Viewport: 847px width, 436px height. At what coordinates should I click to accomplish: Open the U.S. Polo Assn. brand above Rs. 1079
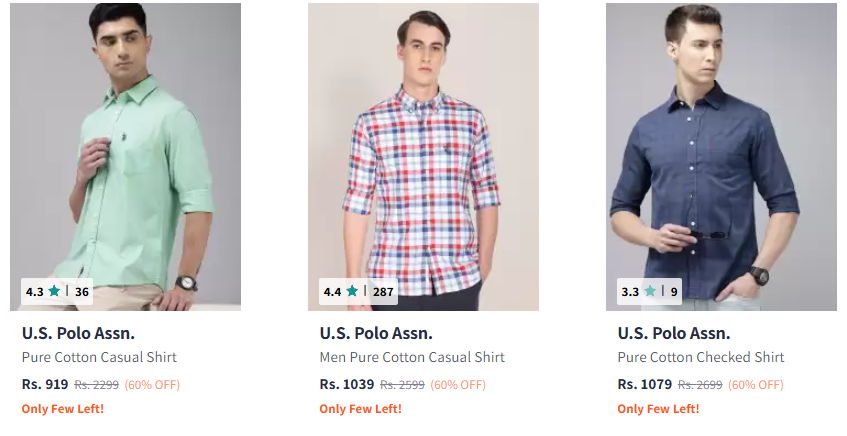674,333
